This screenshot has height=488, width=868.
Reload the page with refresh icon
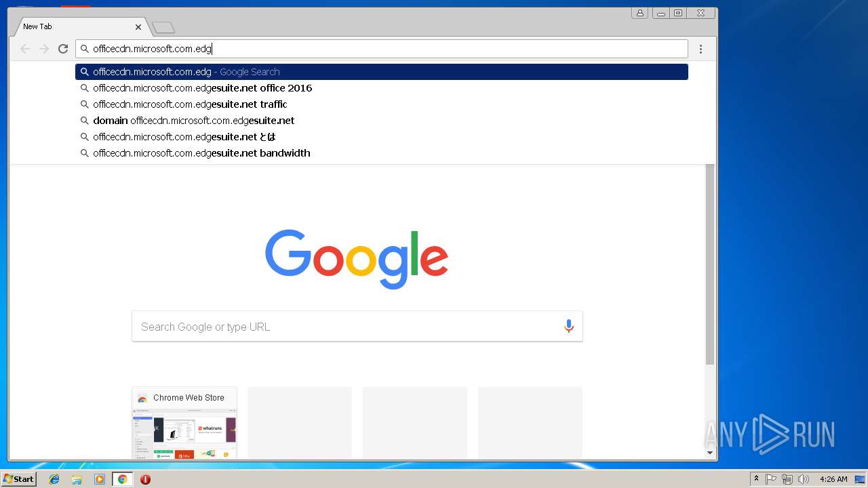(x=63, y=49)
